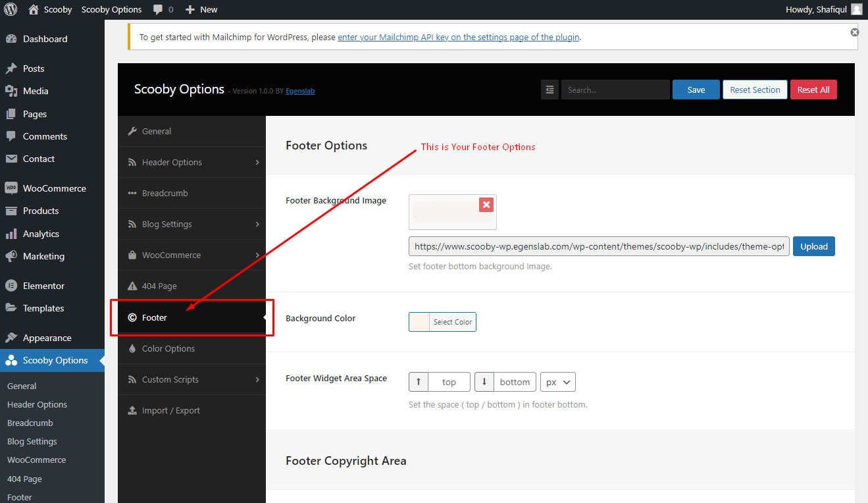Click the Reset Section button
This screenshot has height=503, width=868.
pos(755,90)
